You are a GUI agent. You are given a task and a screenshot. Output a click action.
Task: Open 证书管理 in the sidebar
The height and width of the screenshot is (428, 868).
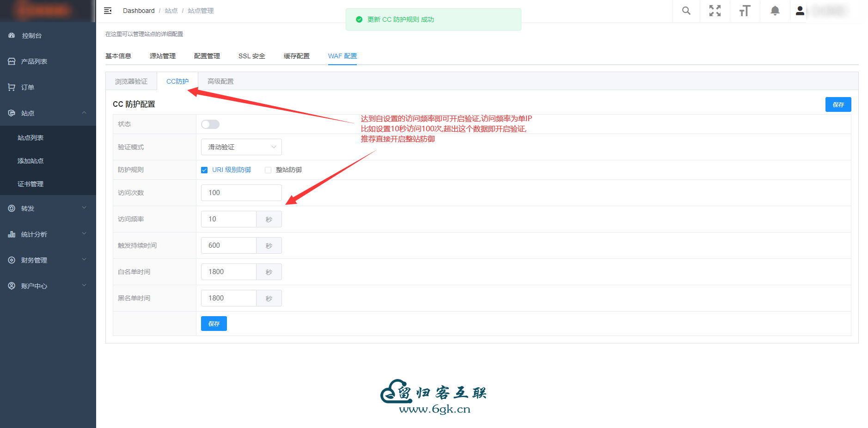point(31,184)
